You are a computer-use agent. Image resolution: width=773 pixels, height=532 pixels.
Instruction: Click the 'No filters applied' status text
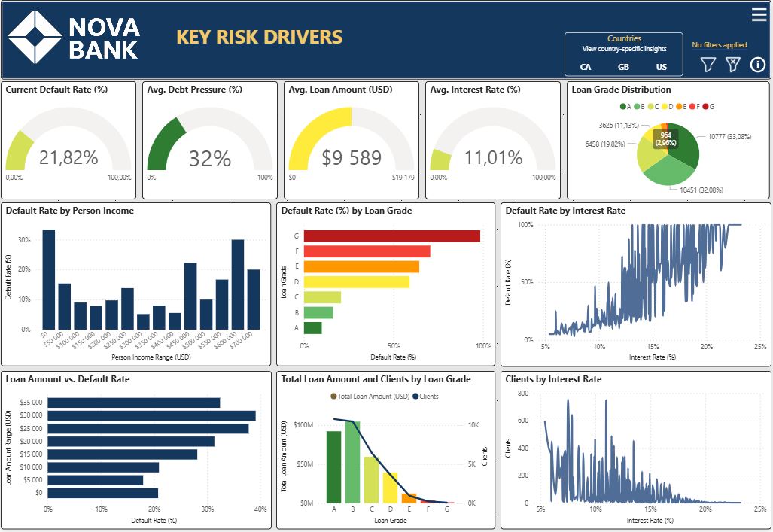[x=719, y=45]
